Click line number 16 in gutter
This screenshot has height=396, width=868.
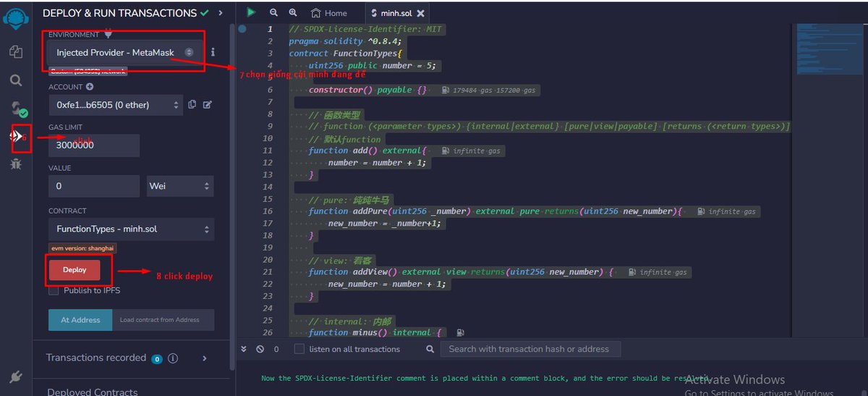click(x=268, y=211)
